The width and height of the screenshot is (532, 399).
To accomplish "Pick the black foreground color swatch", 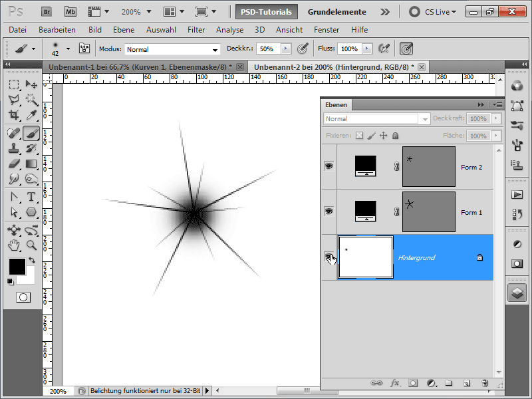I will pyautogui.click(x=17, y=267).
